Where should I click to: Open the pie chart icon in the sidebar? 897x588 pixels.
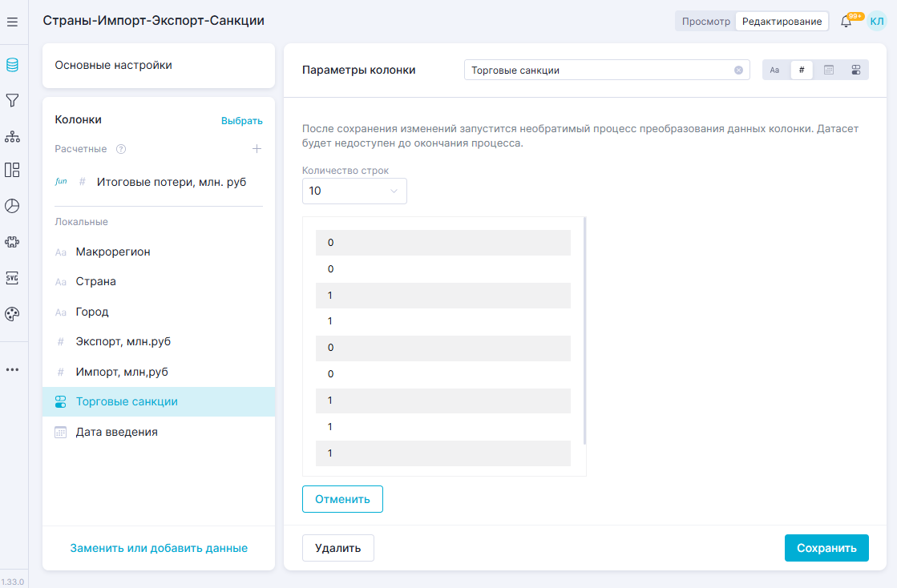point(12,206)
